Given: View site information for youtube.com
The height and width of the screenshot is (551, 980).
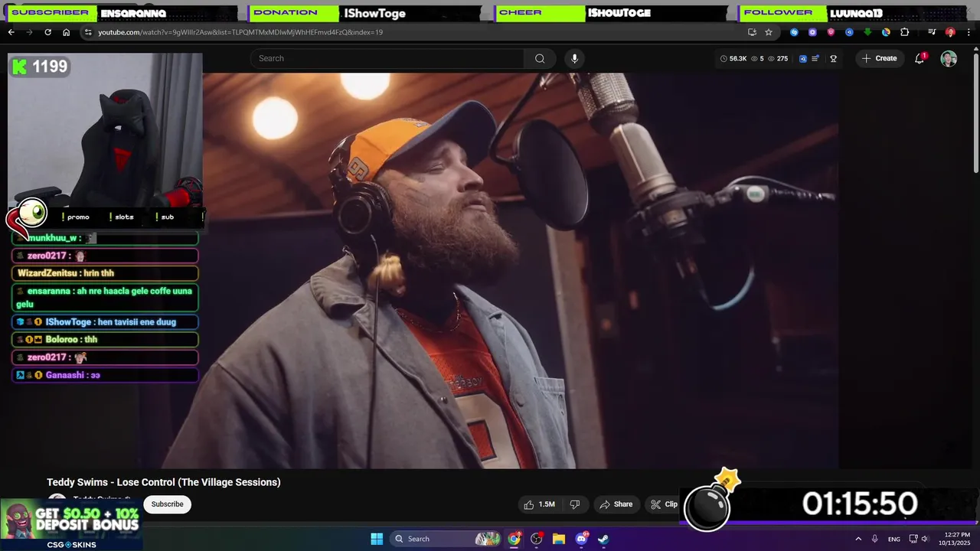Looking at the screenshot, I should click(x=88, y=32).
